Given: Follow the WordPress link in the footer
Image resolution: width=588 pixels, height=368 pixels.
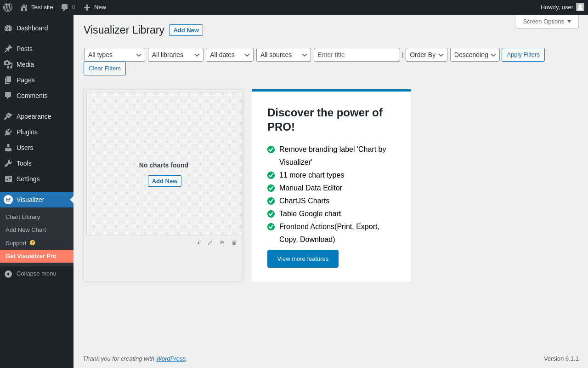Looking at the screenshot, I should (x=171, y=359).
